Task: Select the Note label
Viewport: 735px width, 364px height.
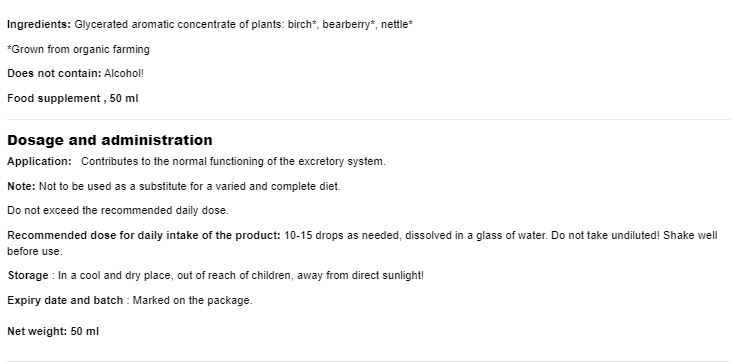Action: 21,186
